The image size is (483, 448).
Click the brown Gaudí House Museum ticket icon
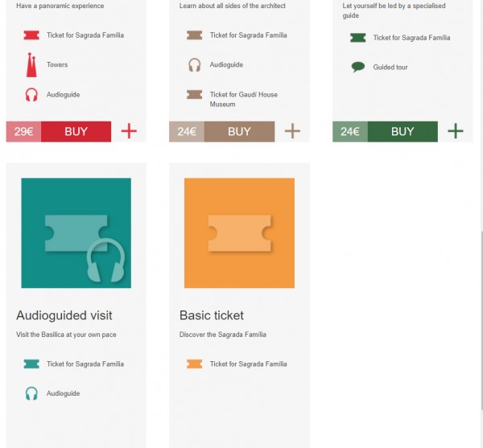(x=194, y=94)
